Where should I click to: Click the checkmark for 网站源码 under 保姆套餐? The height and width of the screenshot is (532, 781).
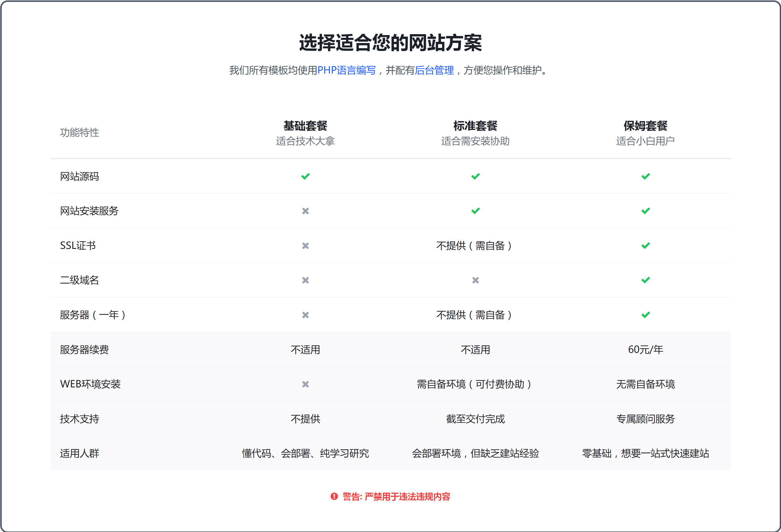(x=645, y=176)
